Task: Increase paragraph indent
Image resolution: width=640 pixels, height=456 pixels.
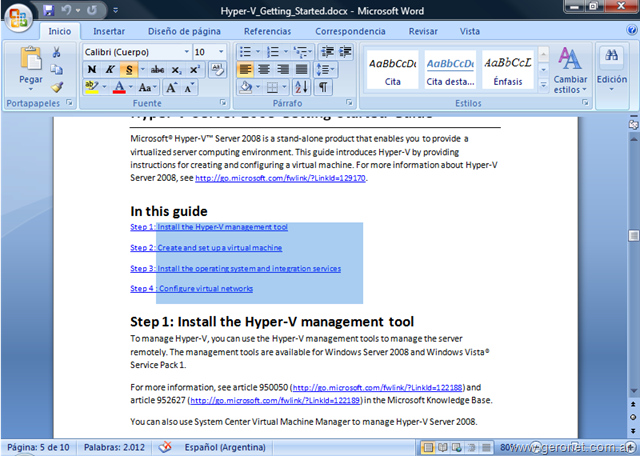Action: click(345, 52)
